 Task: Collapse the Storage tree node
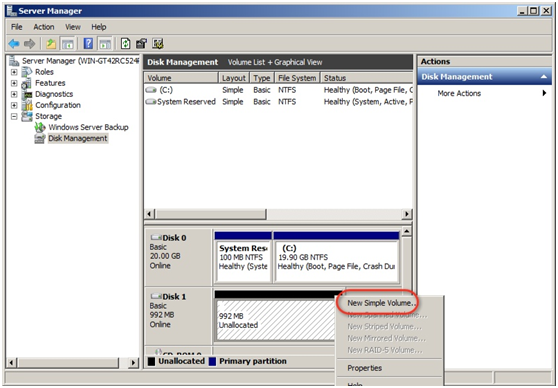[14, 116]
